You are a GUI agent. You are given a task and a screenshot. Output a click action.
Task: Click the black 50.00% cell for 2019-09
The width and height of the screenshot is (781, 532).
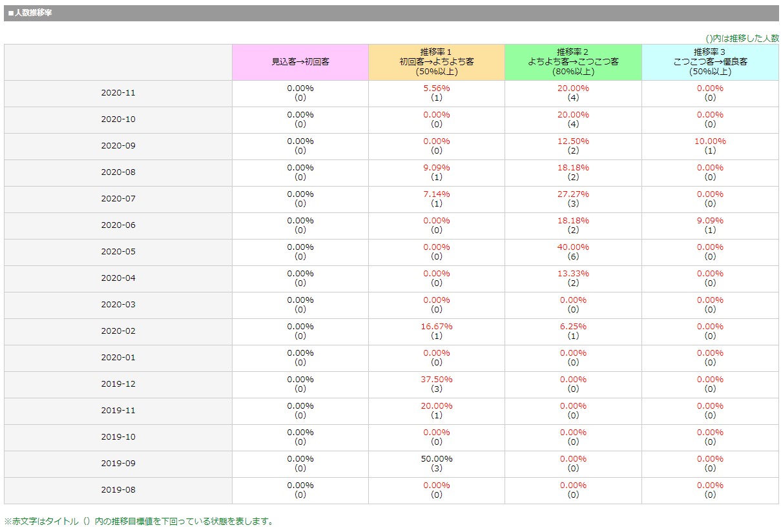(x=437, y=459)
